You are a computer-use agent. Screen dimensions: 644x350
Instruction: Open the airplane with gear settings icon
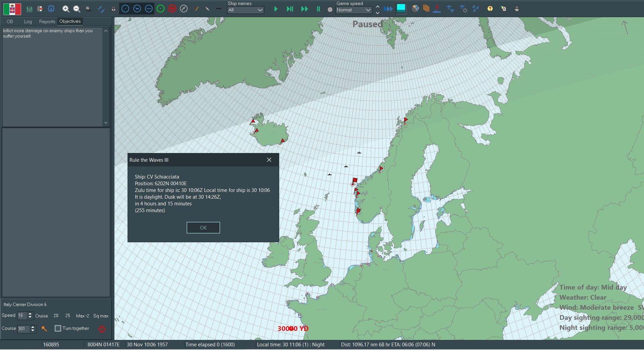(463, 9)
